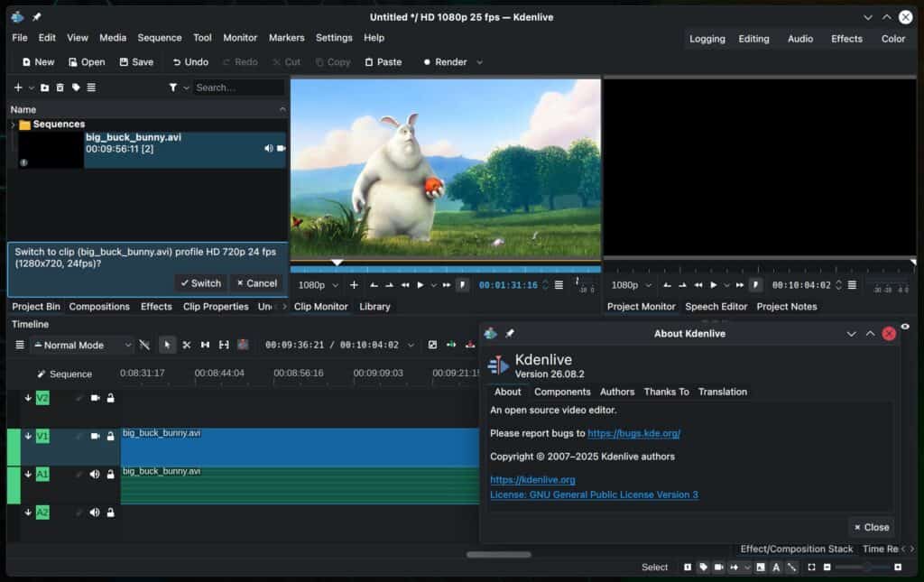
Task: Toggle show markers tag icon in status bar
Action: click(703, 567)
